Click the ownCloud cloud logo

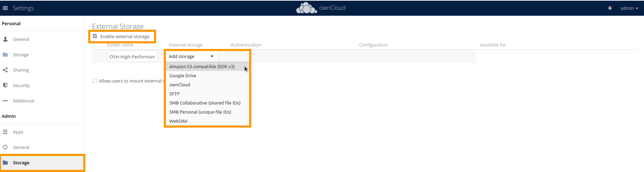coord(307,8)
